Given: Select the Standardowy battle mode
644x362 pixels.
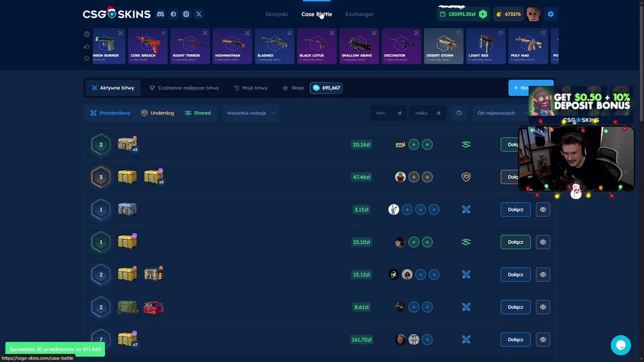Looking at the screenshot, I should 110,113.
